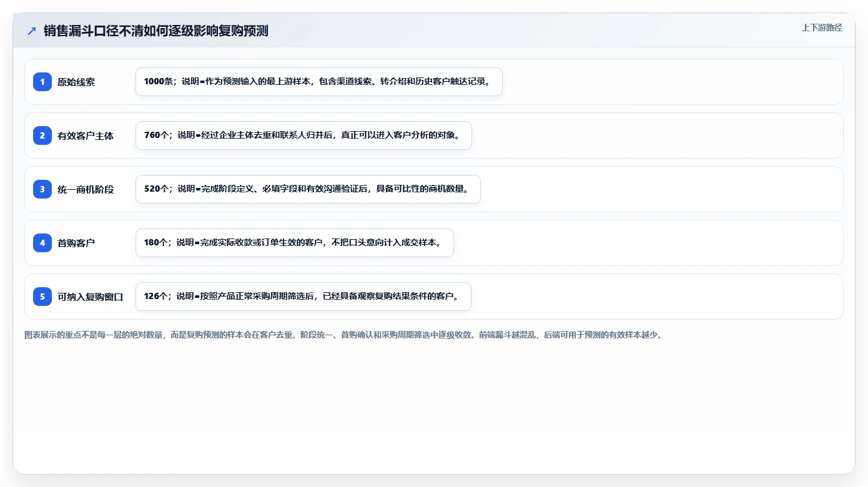The height and width of the screenshot is (487, 868).
Task: Open the 1000条 description box
Action: click(319, 82)
